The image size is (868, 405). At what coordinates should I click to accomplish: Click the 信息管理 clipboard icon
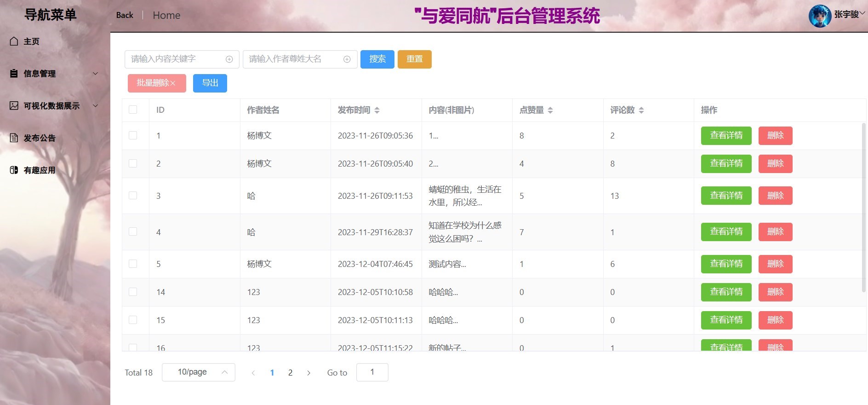tap(14, 74)
